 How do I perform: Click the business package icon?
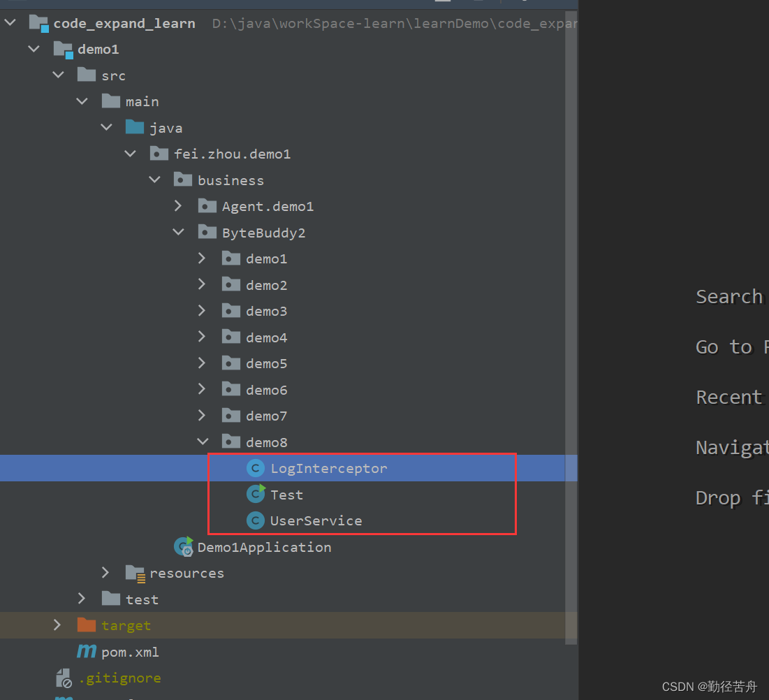pos(182,180)
